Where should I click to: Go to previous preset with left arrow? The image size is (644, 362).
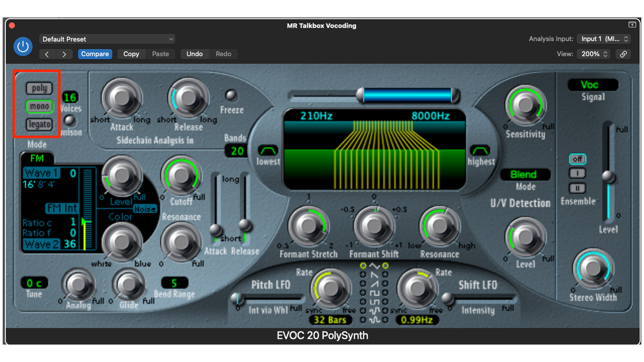47,54
